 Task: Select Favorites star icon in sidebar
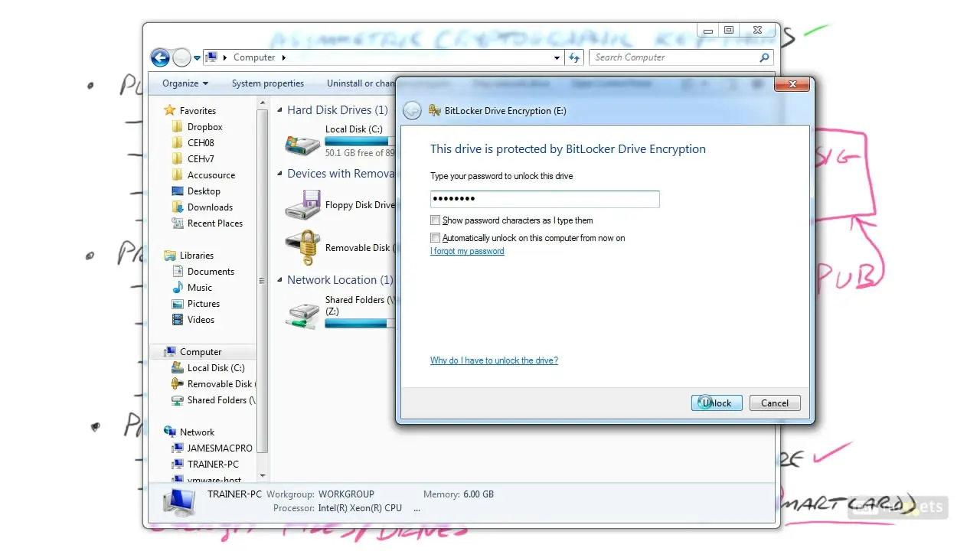[170, 111]
